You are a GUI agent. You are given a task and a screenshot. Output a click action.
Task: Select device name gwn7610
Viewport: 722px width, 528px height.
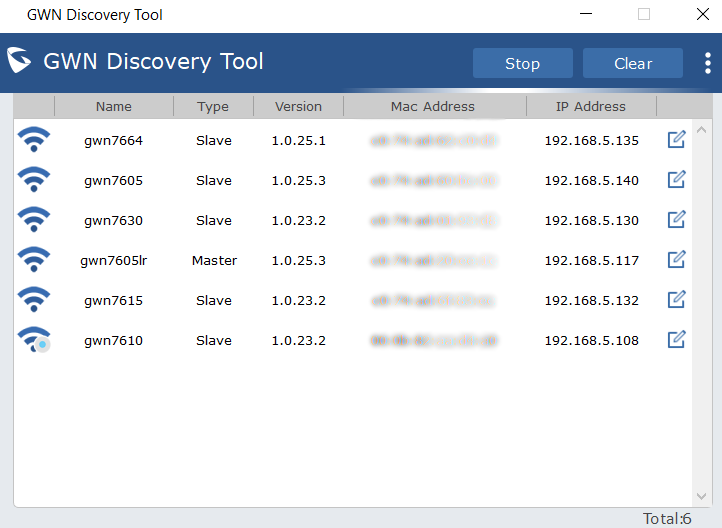pyautogui.click(x=113, y=341)
